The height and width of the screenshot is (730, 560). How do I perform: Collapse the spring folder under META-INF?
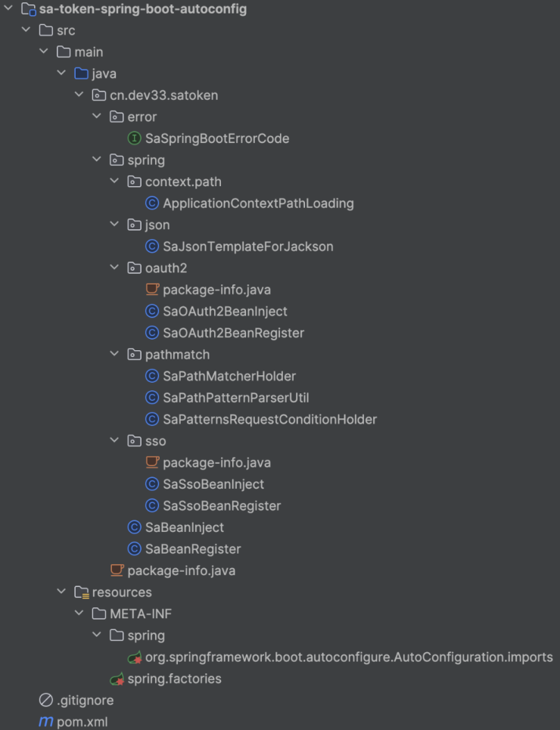(97, 635)
